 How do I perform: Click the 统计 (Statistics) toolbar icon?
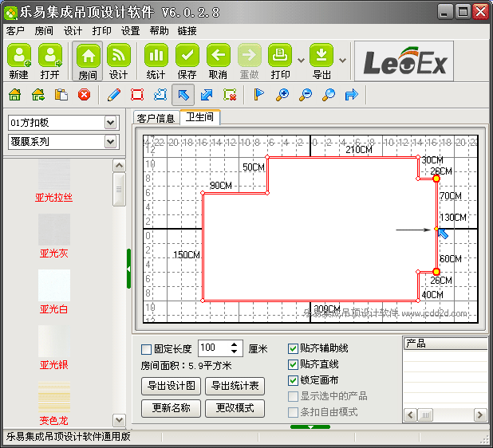pyautogui.click(x=156, y=56)
